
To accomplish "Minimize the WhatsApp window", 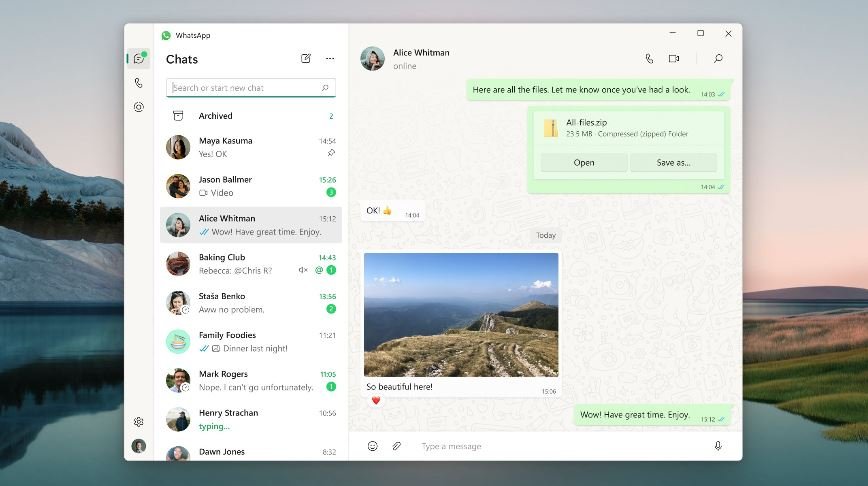I will pos(673,33).
